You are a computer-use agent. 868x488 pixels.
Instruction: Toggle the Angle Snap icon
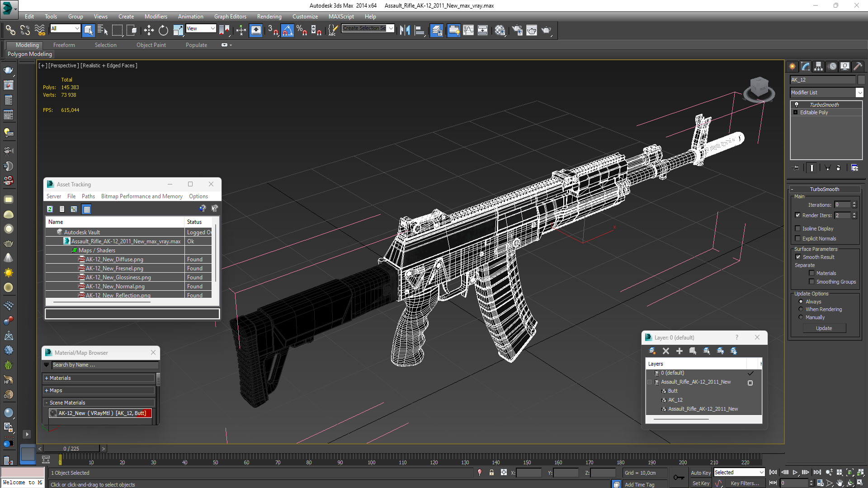(x=288, y=30)
